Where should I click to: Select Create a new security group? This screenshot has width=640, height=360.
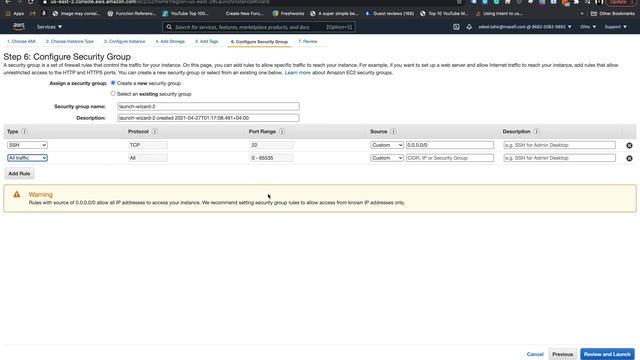(113, 83)
